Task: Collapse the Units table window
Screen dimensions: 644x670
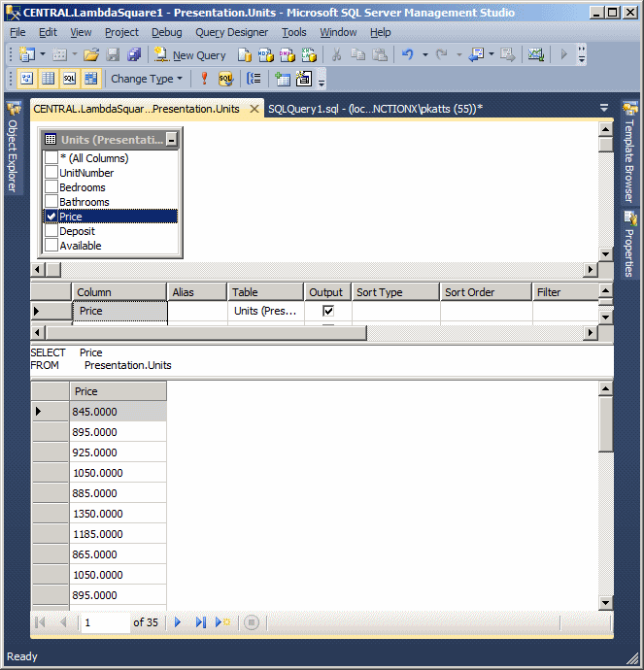Action: [171, 139]
